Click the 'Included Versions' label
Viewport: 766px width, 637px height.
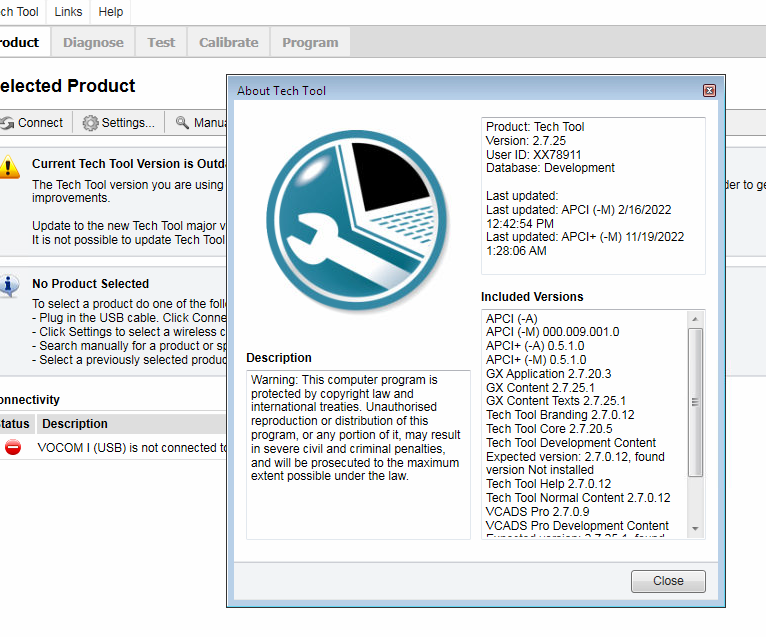click(x=532, y=297)
